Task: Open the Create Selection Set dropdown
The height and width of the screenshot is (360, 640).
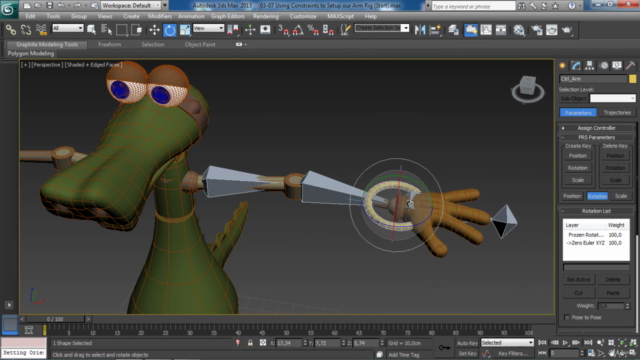Action: click(x=382, y=28)
